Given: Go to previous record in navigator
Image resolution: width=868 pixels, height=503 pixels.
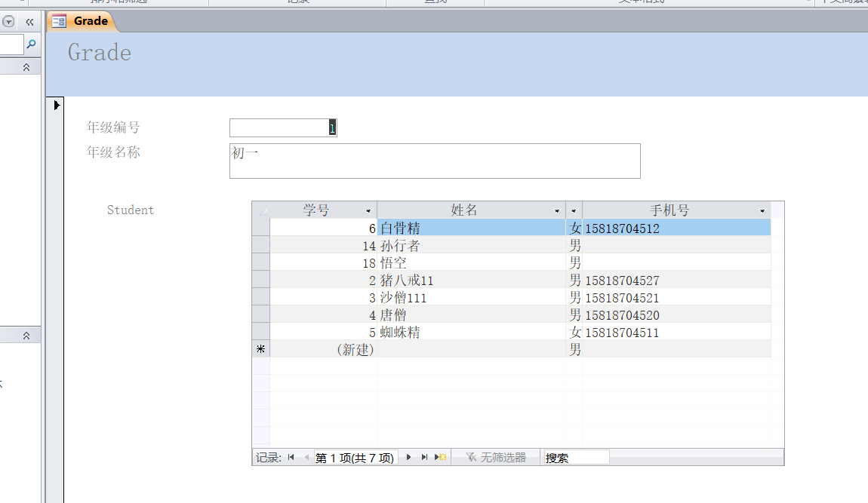Looking at the screenshot, I should [x=306, y=458].
